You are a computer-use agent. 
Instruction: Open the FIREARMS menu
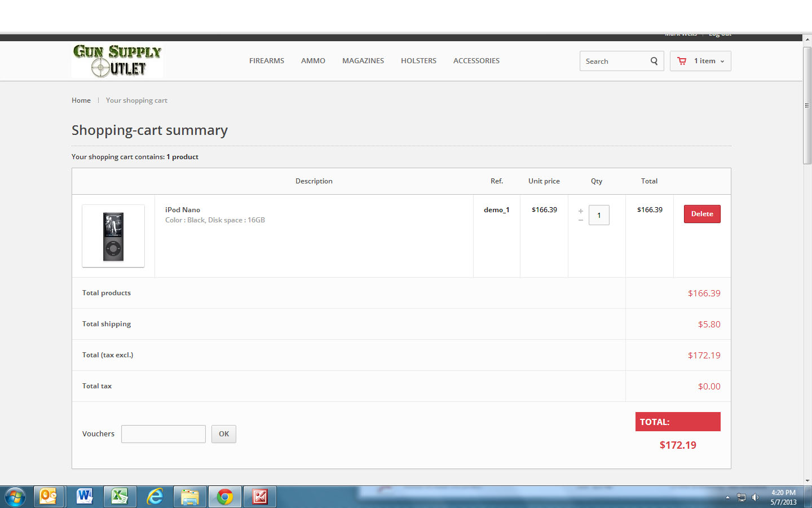(x=267, y=61)
